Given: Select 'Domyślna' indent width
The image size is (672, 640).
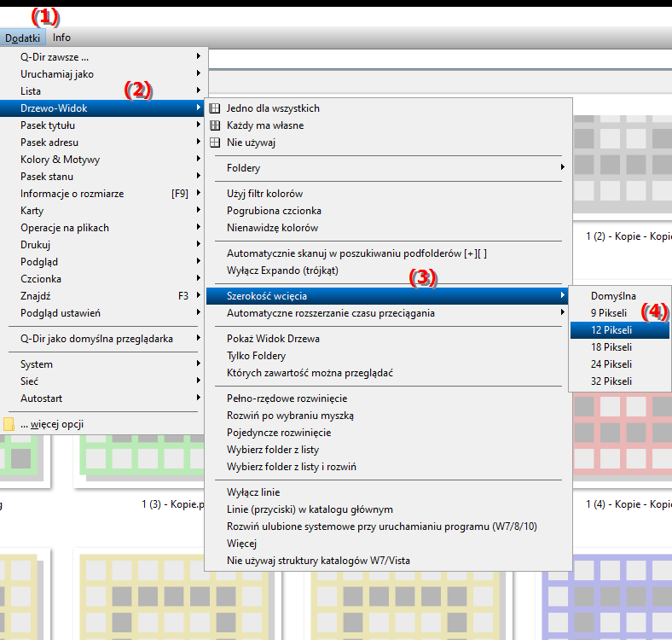Looking at the screenshot, I should tap(620, 296).
